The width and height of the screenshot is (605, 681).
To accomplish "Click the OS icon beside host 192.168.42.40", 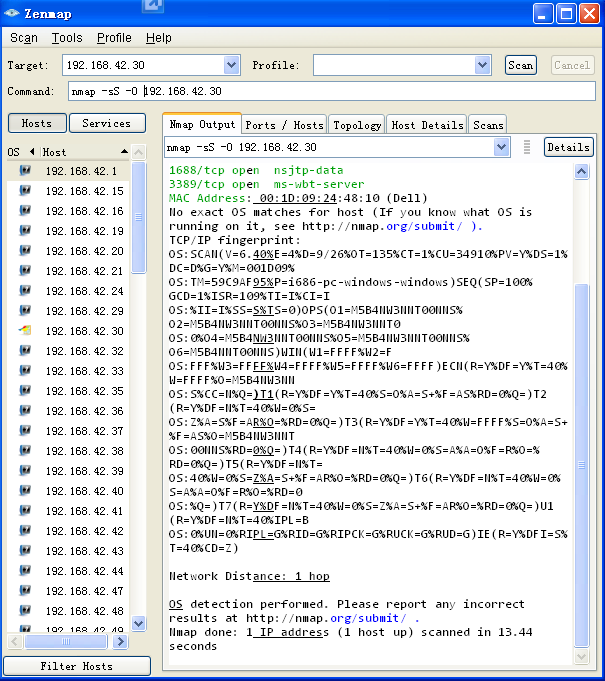I will tap(25, 490).
